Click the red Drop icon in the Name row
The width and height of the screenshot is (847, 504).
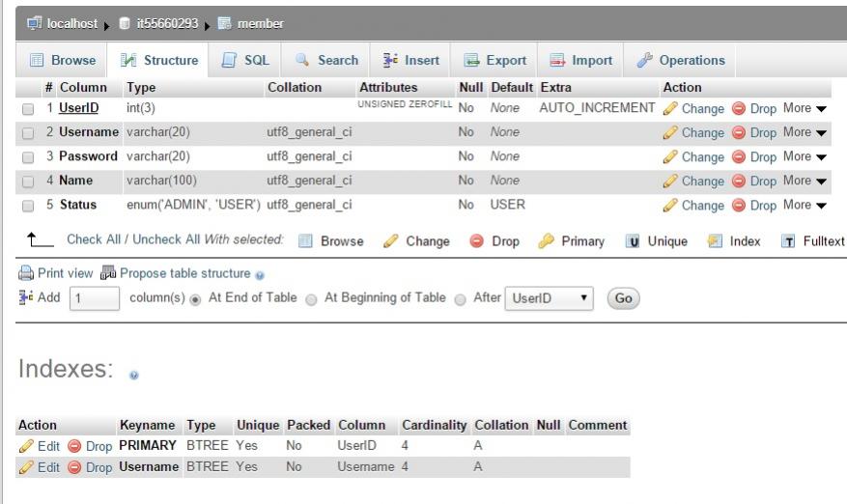tap(739, 181)
